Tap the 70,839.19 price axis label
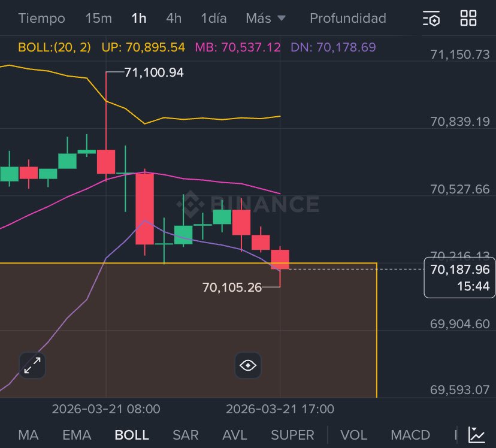The height and width of the screenshot is (448, 496). tap(460, 122)
